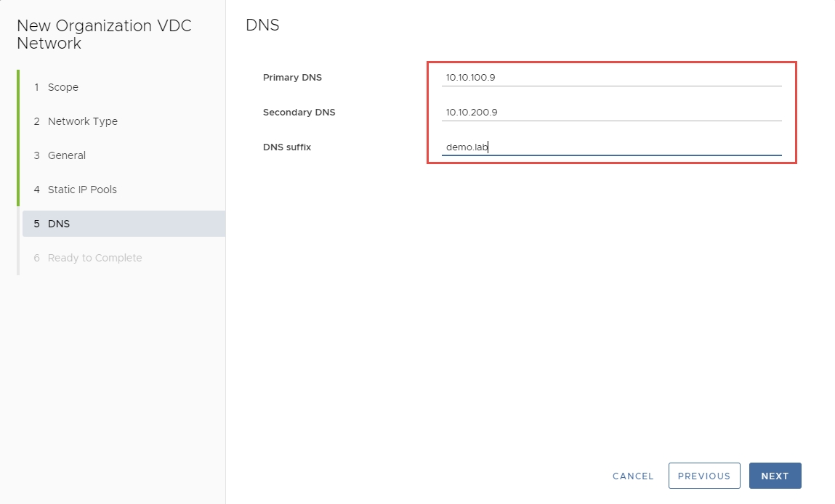Place cursor in DNS suffix field
Viewport: 835px width, 504px height.
[x=610, y=147]
